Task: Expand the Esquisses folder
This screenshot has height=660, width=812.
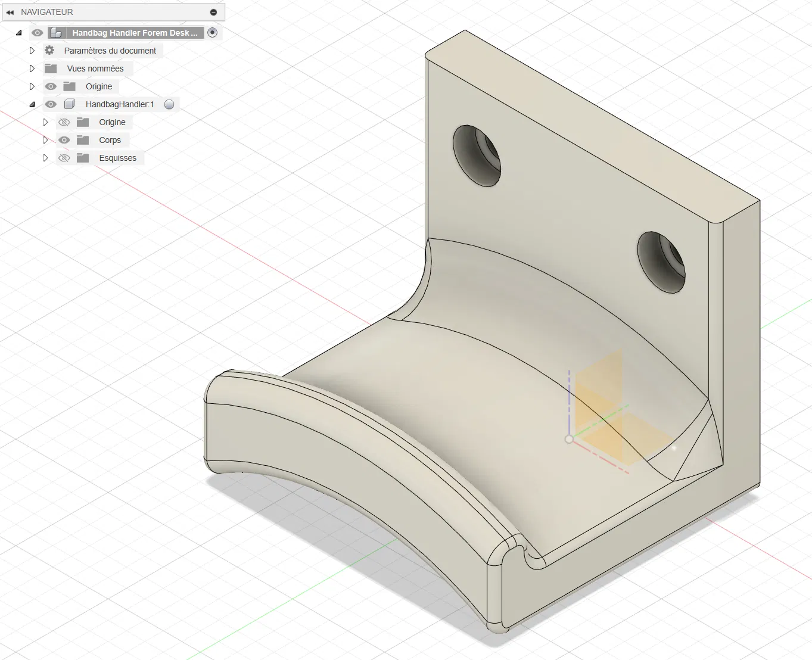Action: (x=45, y=158)
